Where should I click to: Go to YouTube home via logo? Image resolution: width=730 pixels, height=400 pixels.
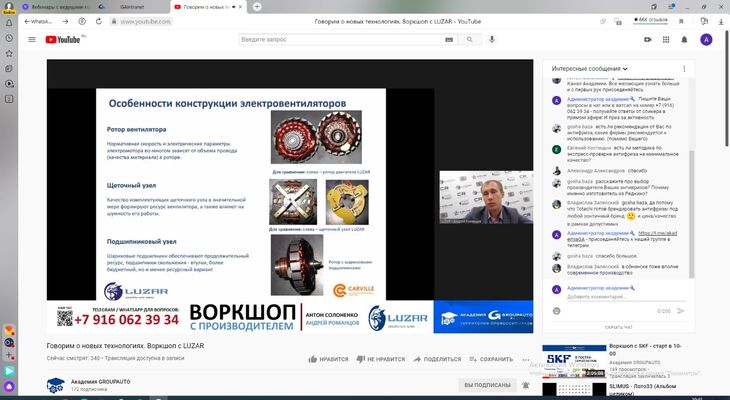[x=63, y=40]
